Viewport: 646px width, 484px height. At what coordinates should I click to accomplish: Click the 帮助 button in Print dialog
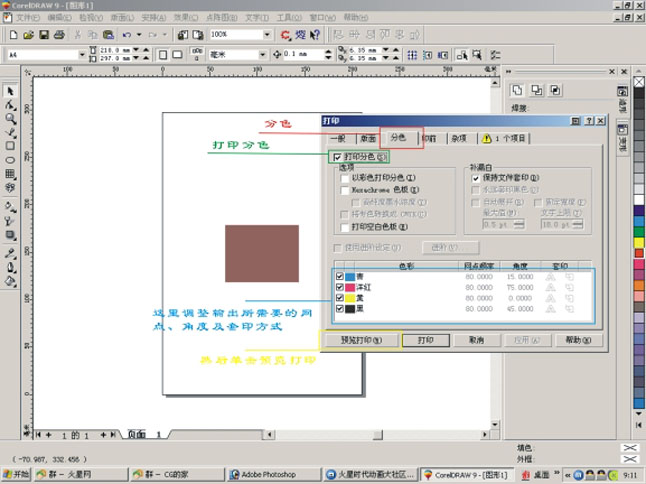pos(578,340)
